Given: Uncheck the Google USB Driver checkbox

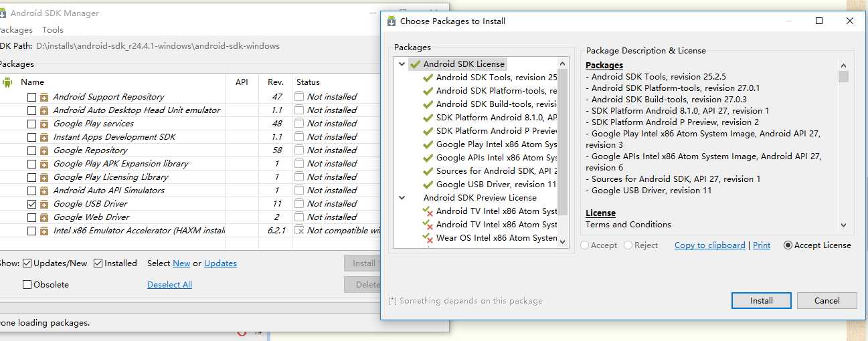Looking at the screenshot, I should tap(32, 204).
